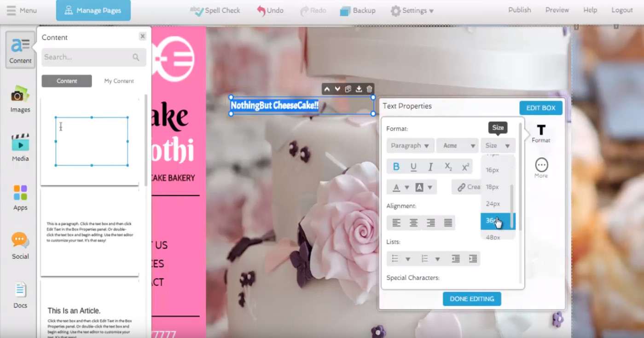Screen dimensions: 644x338
Task: Toggle bold formatting
Action: pyautogui.click(x=396, y=167)
